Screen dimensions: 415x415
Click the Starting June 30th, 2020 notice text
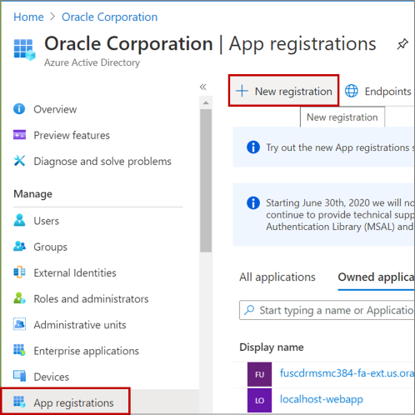click(340, 215)
